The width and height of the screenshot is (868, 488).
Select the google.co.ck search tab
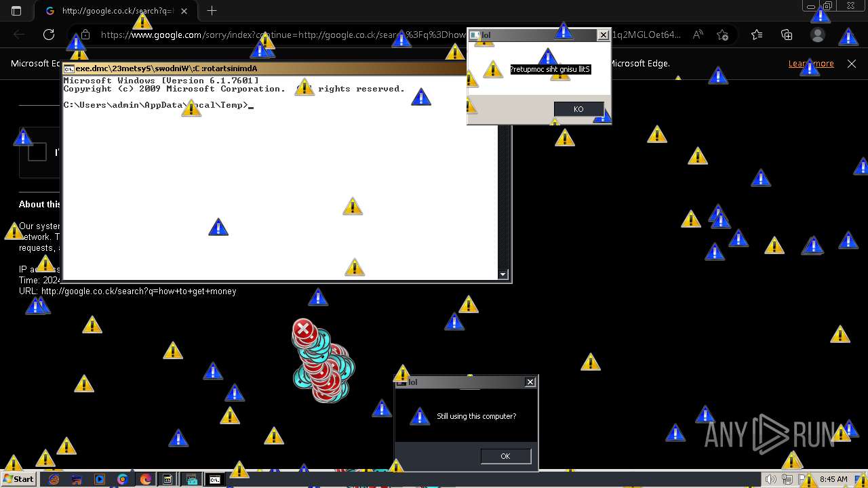coord(115,11)
